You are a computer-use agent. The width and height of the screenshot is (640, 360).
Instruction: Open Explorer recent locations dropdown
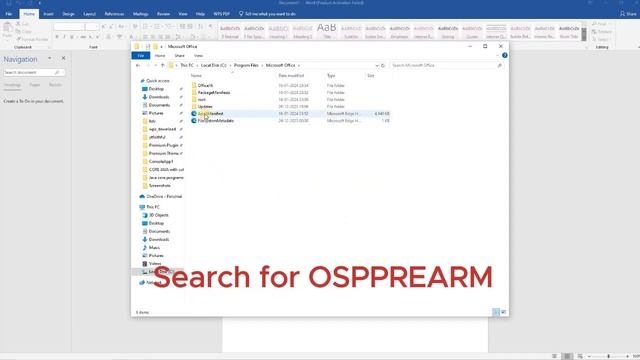[x=156, y=65]
